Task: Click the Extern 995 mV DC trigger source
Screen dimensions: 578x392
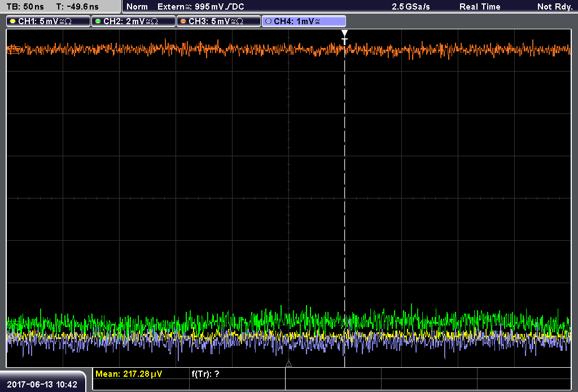Action: (201, 7)
